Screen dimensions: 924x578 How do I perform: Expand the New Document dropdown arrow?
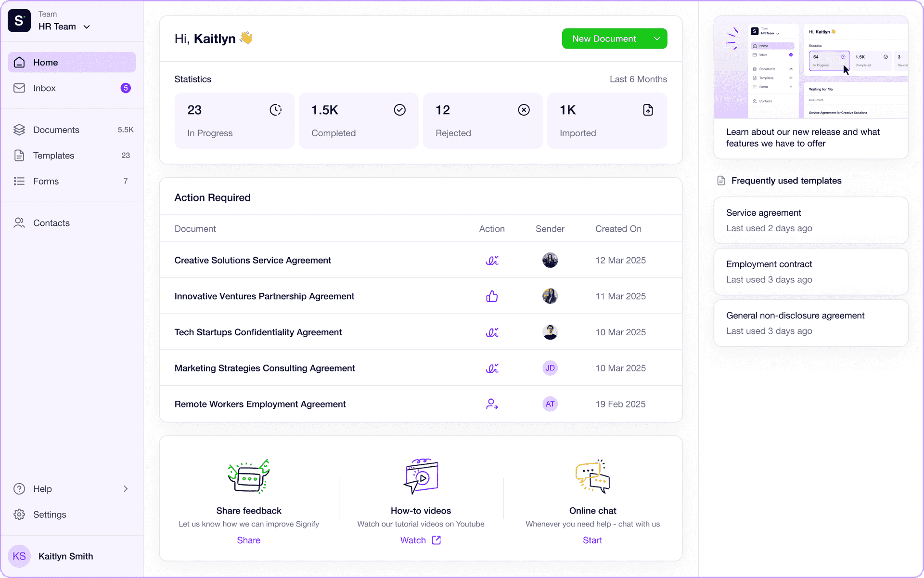[657, 39]
